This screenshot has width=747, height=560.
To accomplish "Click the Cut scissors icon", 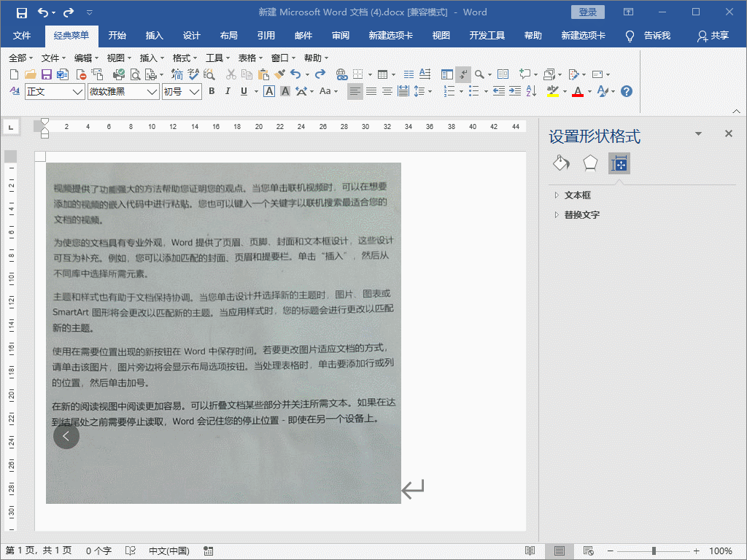I will click(x=231, y=74).
